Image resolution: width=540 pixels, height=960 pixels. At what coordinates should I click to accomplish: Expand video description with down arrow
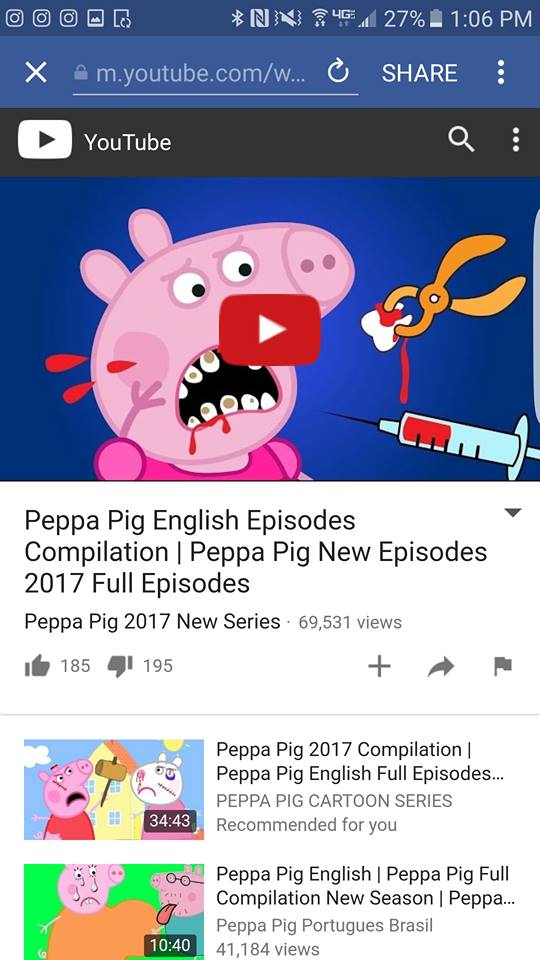pos(512,513)
